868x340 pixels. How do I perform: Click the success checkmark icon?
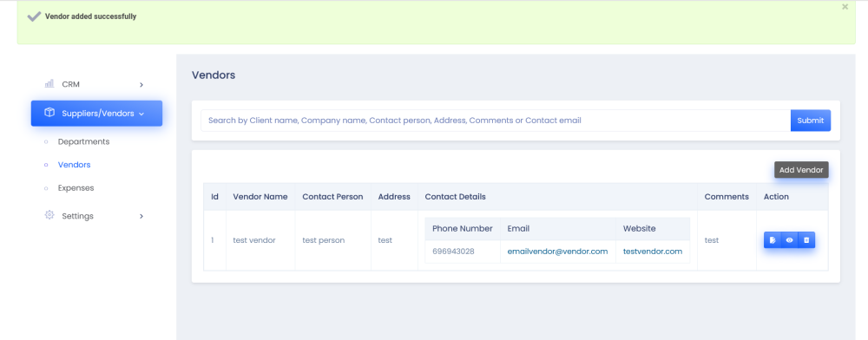pos(34,16)
